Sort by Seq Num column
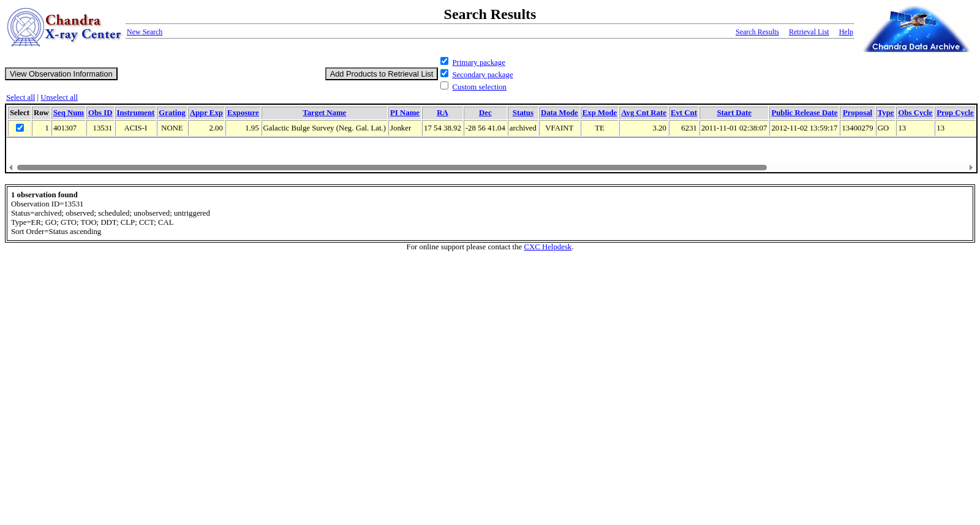 [69, 113]
